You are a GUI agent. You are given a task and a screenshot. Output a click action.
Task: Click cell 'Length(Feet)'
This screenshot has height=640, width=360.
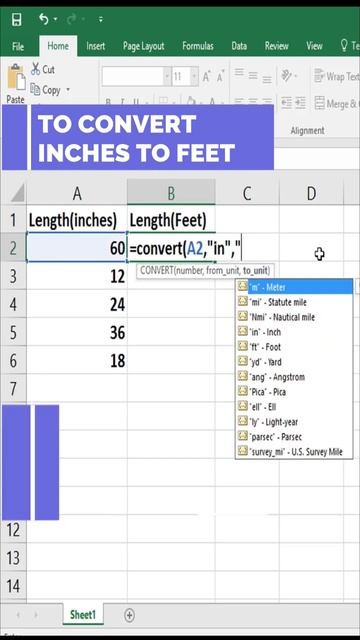[x=171, y=221]
